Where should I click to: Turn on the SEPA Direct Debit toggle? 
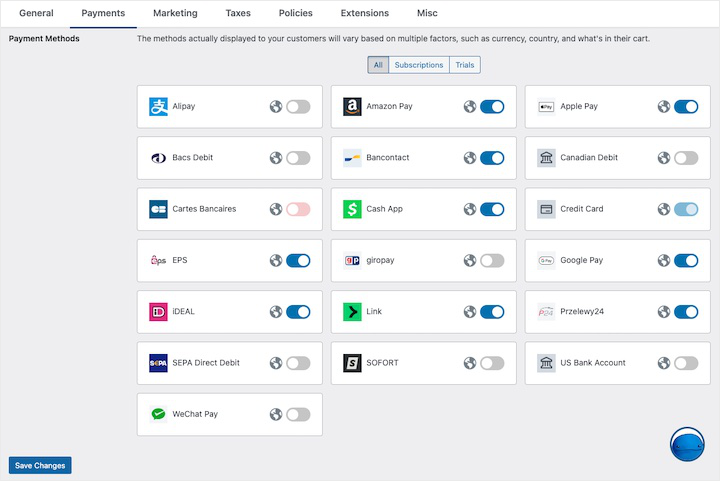pyautogui.click(x=298, y=363)
